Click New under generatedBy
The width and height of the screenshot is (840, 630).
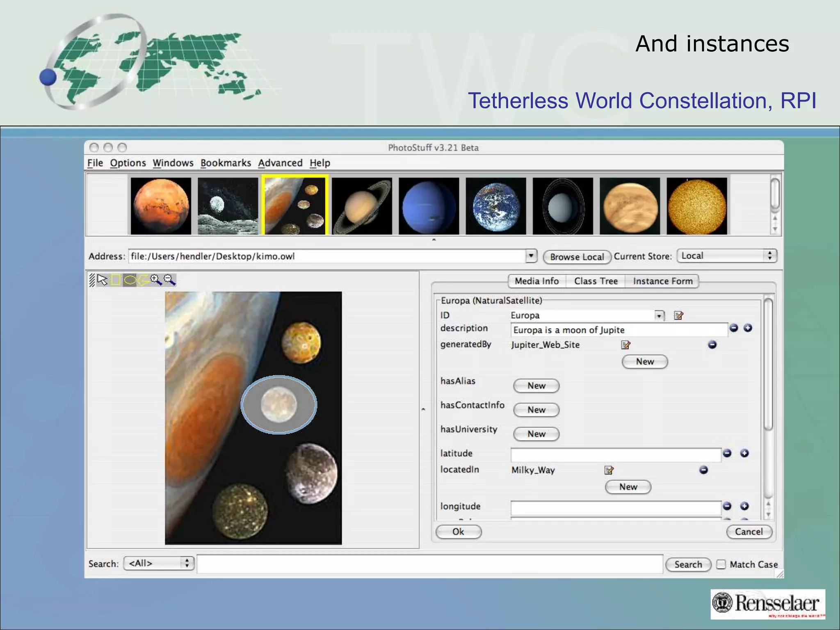coord(645,362)
